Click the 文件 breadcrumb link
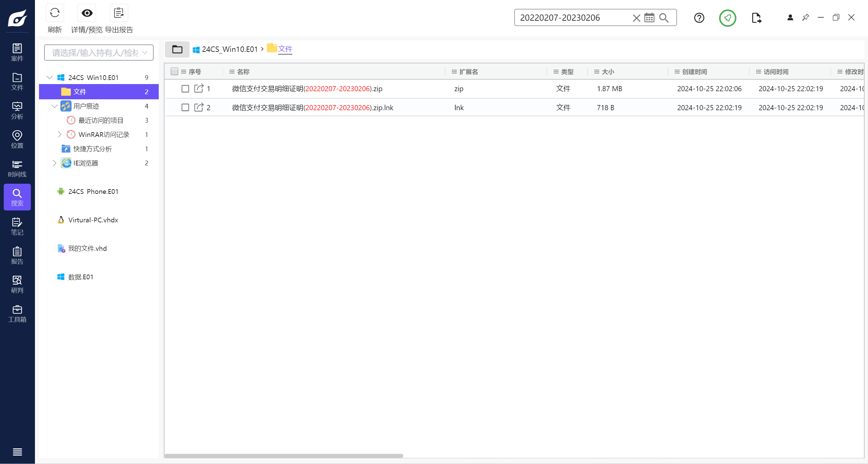This screenshot has width=868, height=464. [285, 49]
